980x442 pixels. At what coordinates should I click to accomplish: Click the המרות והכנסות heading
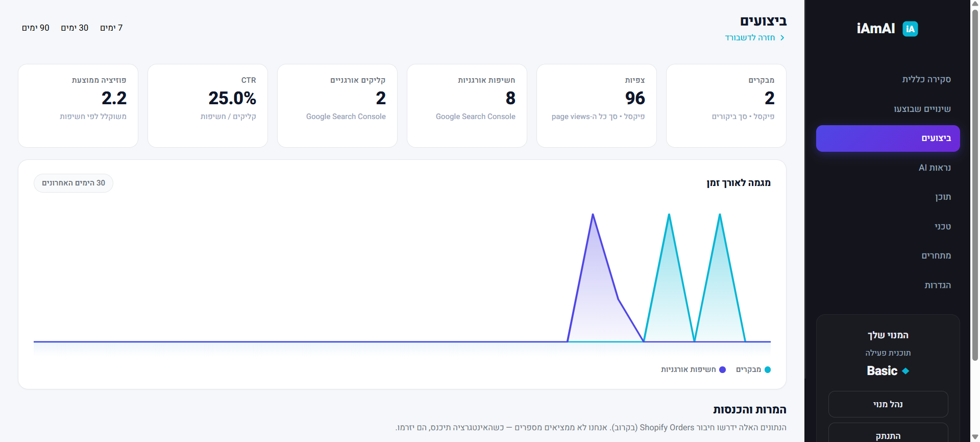pos(750,410)
